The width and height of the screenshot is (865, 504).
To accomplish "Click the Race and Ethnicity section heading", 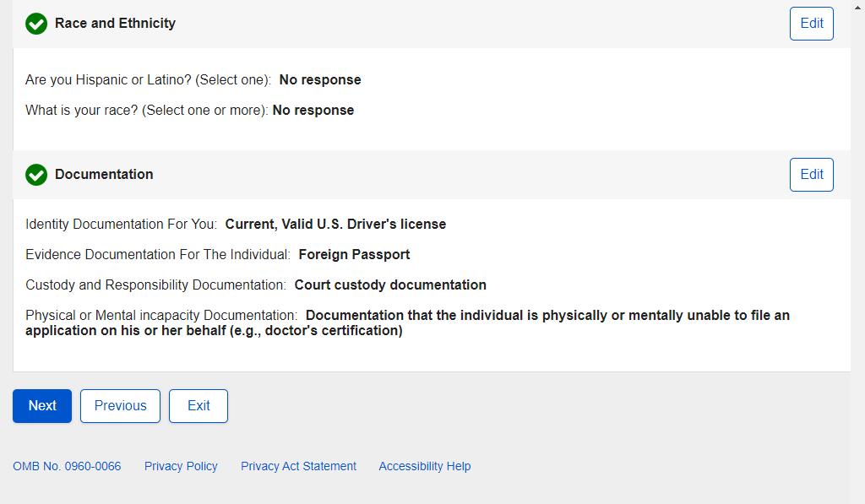I will click(115, 24).
